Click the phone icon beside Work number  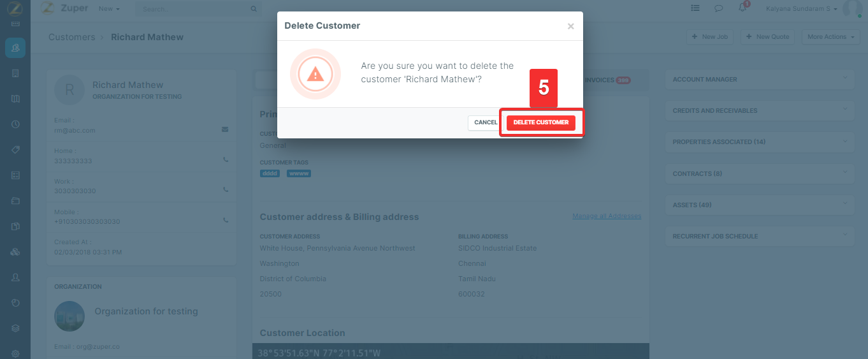coord(226,189)
